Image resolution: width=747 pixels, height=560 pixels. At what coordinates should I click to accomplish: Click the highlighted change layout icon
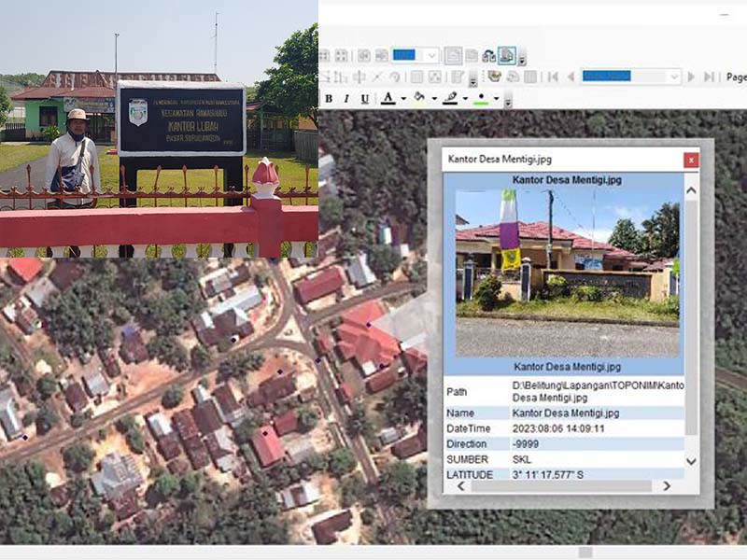[x=506, y=56]
